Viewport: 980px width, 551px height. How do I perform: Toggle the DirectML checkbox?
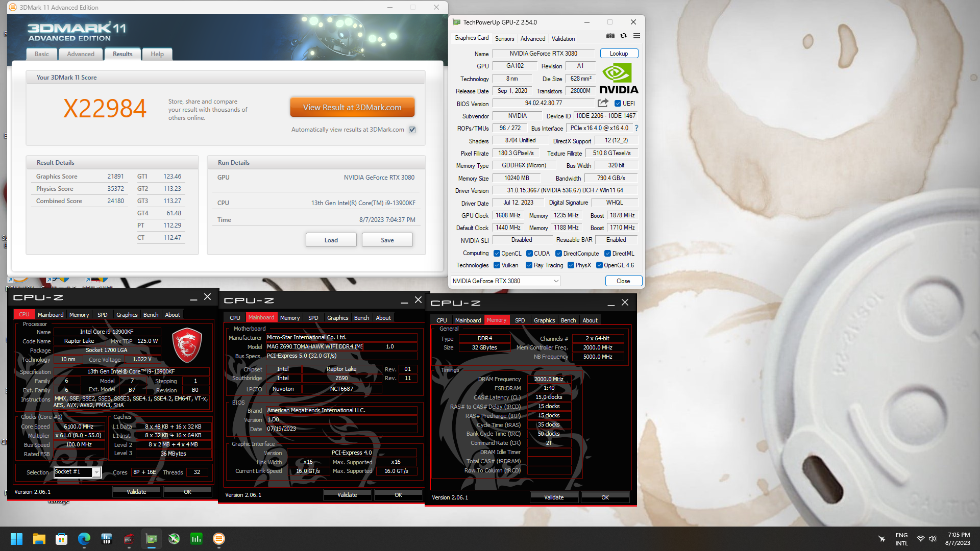(607, 254)
